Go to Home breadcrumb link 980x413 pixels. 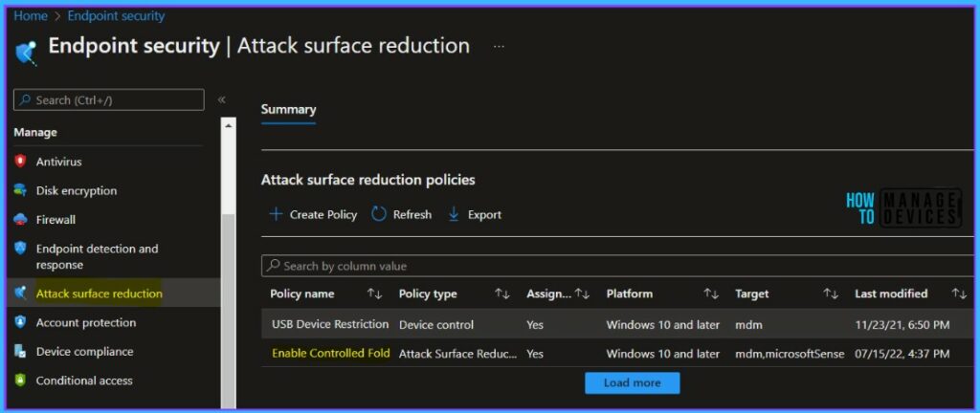31,16
